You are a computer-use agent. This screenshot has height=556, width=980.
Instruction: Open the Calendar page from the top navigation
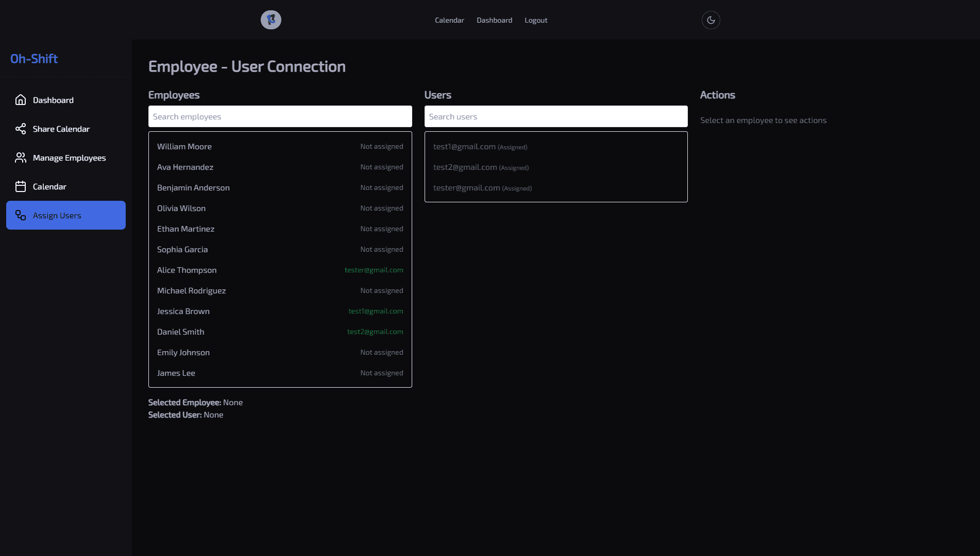click(x=449, y=20)
